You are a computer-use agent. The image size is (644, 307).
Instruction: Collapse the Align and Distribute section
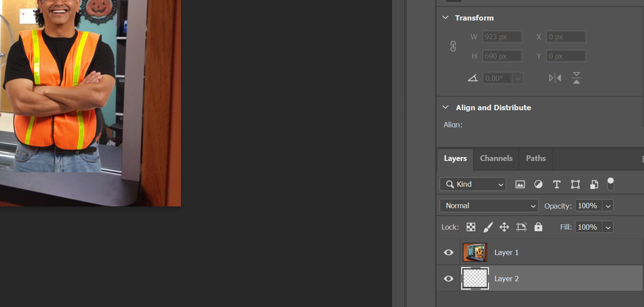(x=445, y=107)
